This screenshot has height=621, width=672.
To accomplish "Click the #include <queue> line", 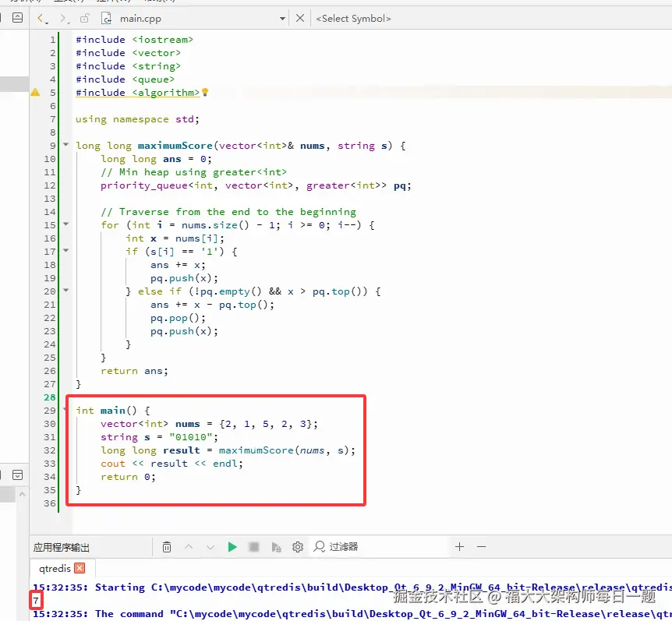I will tap(126, 79).
